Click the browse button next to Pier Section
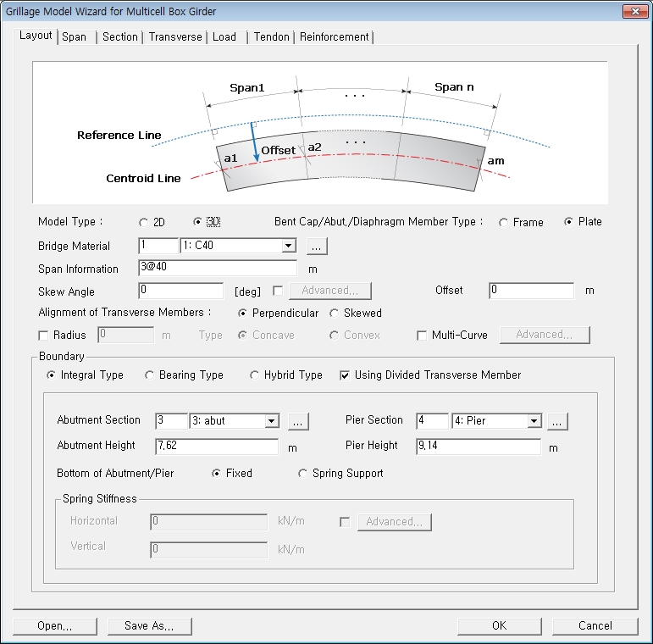Viewport: 653px width, 644px height. click(556, 421)
